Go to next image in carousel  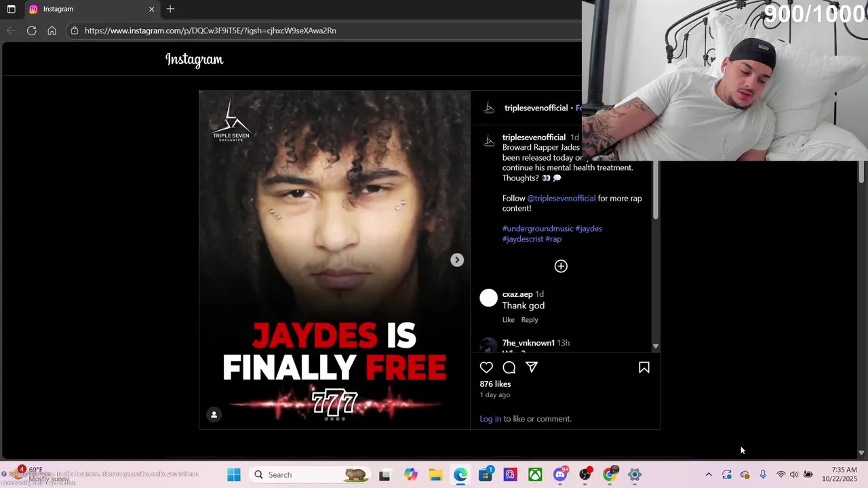pos(457,260)
